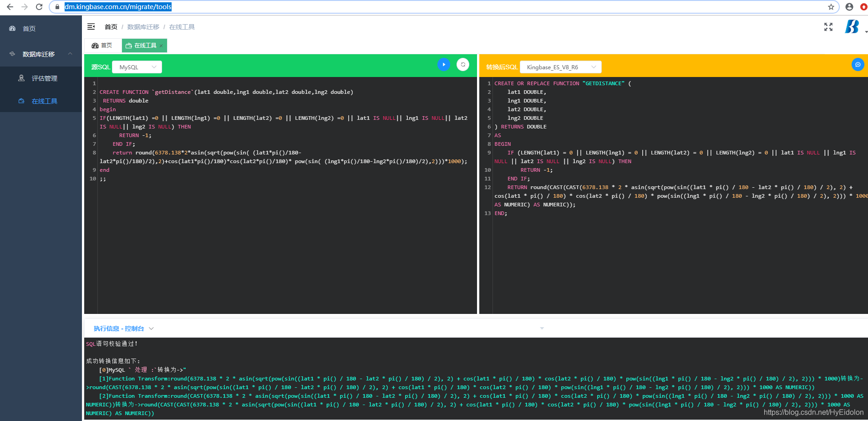868x421 pixels.
Task: Collapse the 数据库迁移 sidebar group
Action: [x=70, y=54]
